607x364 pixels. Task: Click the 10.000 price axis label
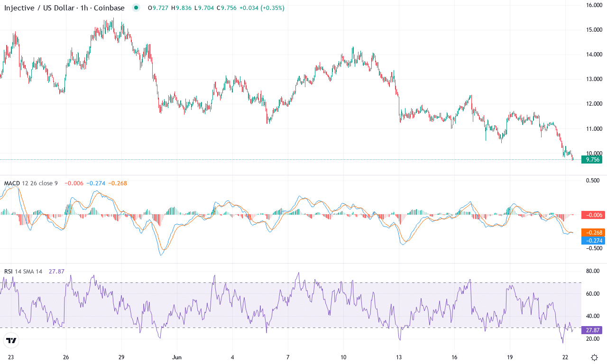(594, 153)
